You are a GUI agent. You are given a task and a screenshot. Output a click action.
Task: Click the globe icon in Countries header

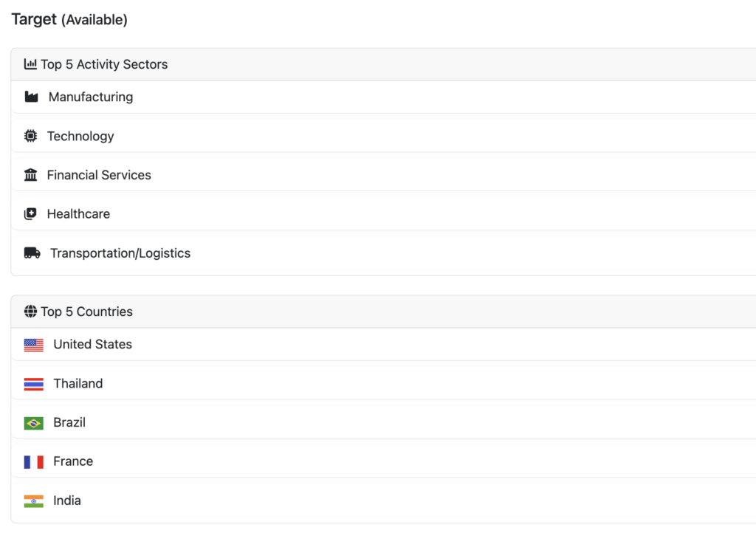30,312
